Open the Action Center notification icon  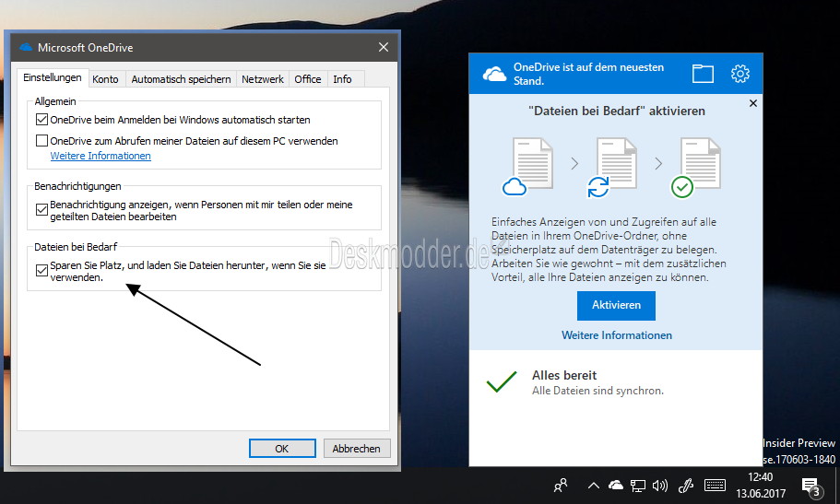pyautogui.click(x=811, y=486)
